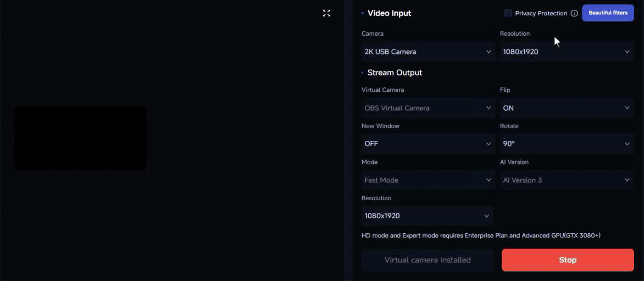Open the Stream Output Resolution dropdown
644x281 pixels.
[428, 216]
